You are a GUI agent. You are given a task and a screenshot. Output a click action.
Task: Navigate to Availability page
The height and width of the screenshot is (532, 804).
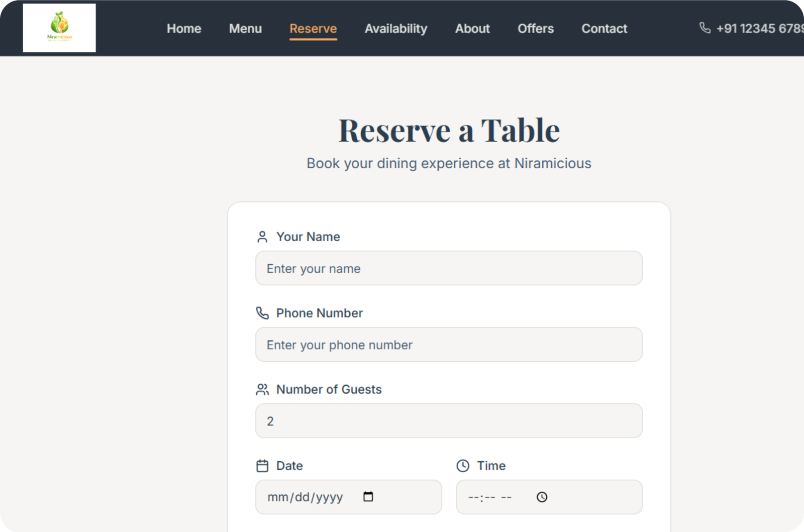[x=396, y=29]
